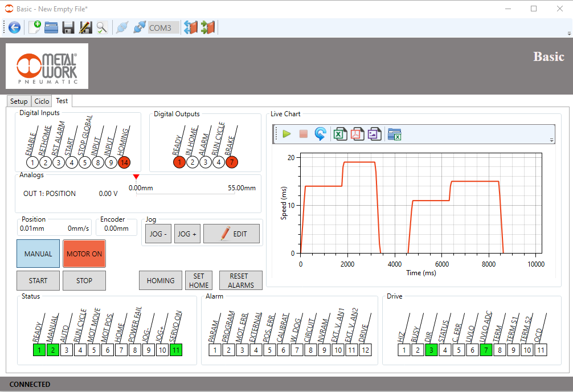This screenshot has height=392, width=573.
Task: Click the HOMING button
Action: pos(161,280)
